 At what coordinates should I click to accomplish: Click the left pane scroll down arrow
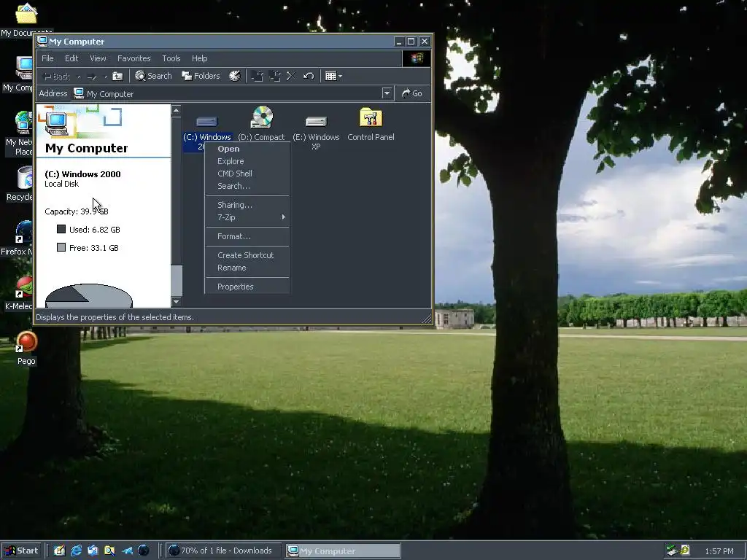pos(177,301)
